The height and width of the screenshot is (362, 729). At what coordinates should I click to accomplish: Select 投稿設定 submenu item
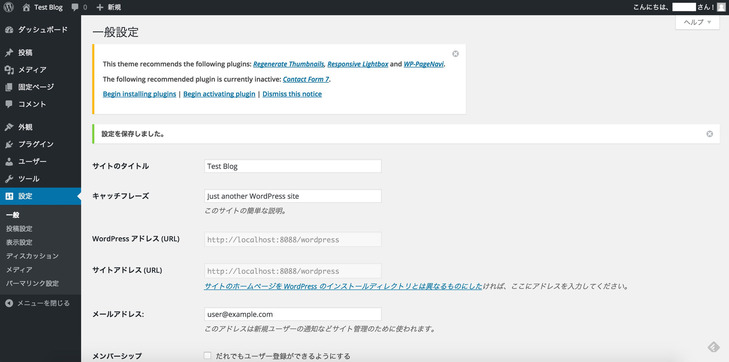pyautogui.click(x=20, y=229)
